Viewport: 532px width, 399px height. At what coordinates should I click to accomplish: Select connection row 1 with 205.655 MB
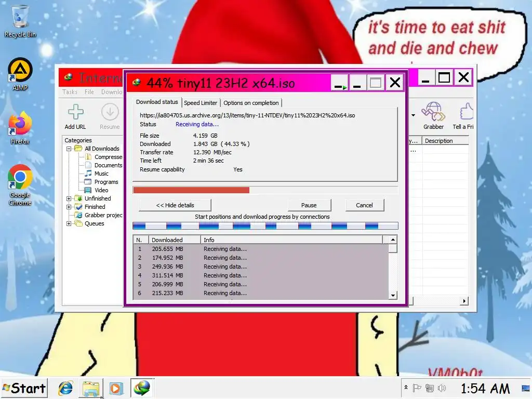261,249
